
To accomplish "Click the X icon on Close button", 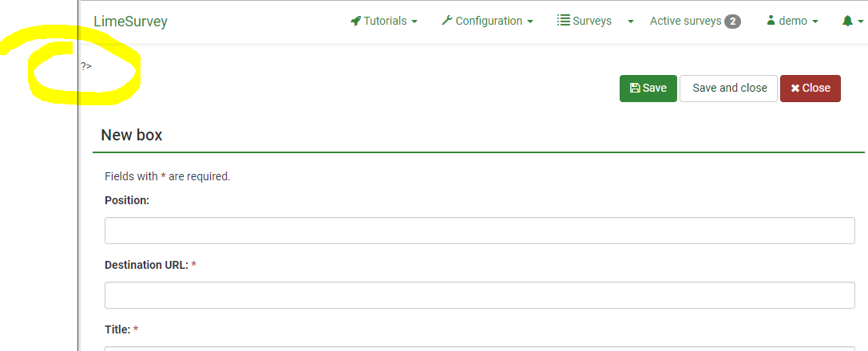I will tap(795, 89).
